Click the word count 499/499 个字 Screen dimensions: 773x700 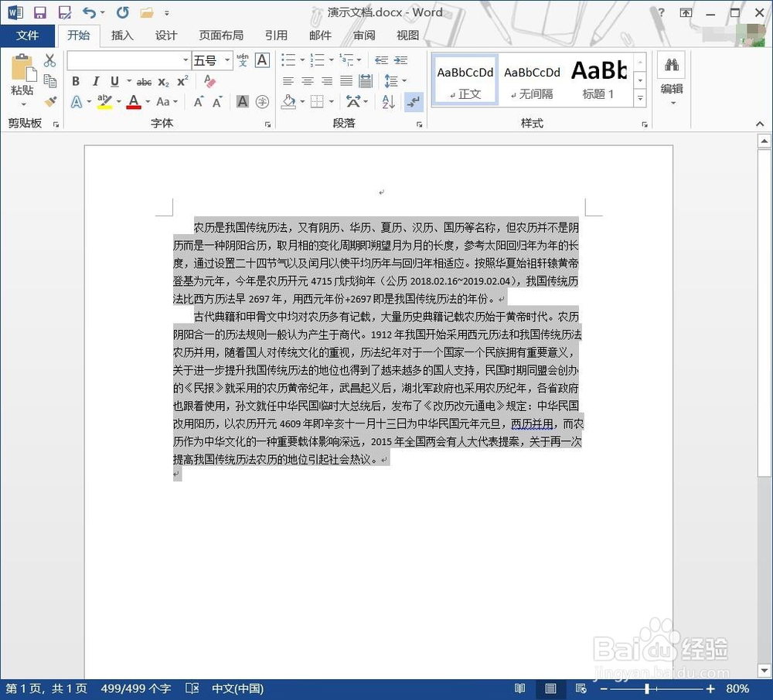point(136,688)
